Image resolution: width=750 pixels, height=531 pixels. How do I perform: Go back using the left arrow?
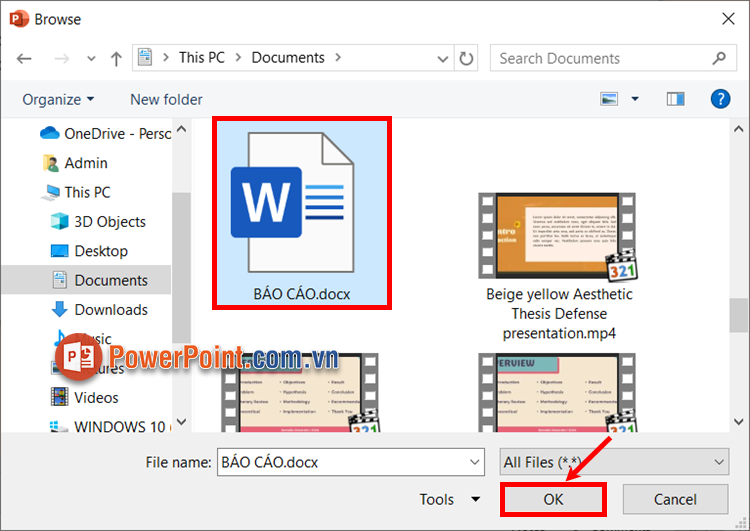click(x=24, y=59)
